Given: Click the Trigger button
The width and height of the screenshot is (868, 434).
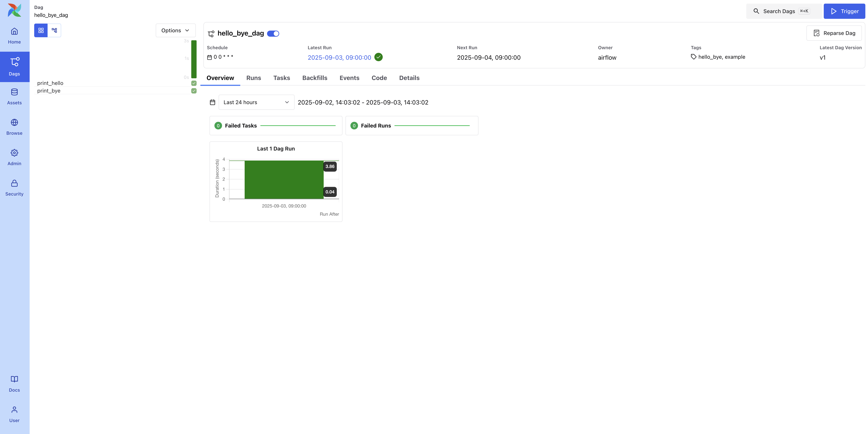Looking at the screenshot, I should tap(844, 11).
